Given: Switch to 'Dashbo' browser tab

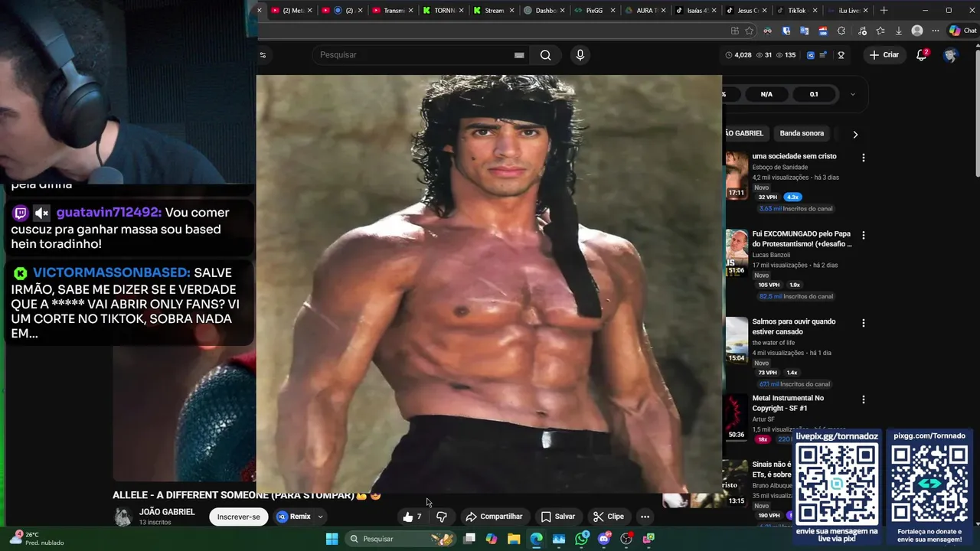Looking at the screenshot, I should click(543, 11).
